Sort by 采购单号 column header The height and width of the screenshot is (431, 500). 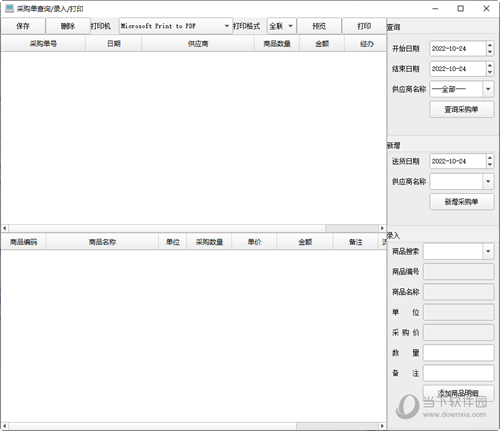pos(43,44)
